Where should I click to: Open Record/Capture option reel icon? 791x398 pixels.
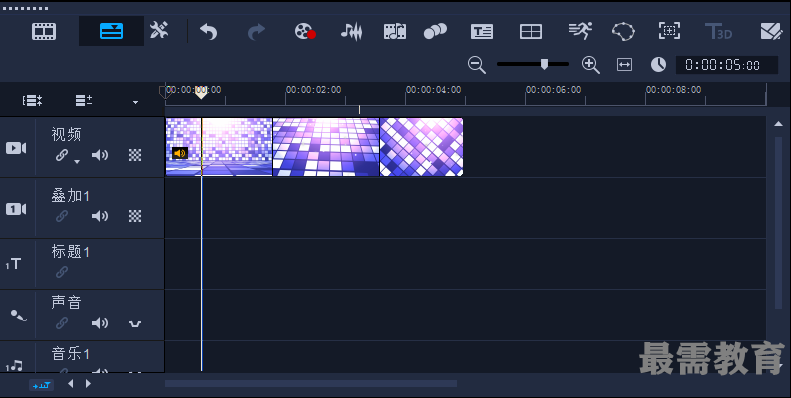click(x=305, y=31)
